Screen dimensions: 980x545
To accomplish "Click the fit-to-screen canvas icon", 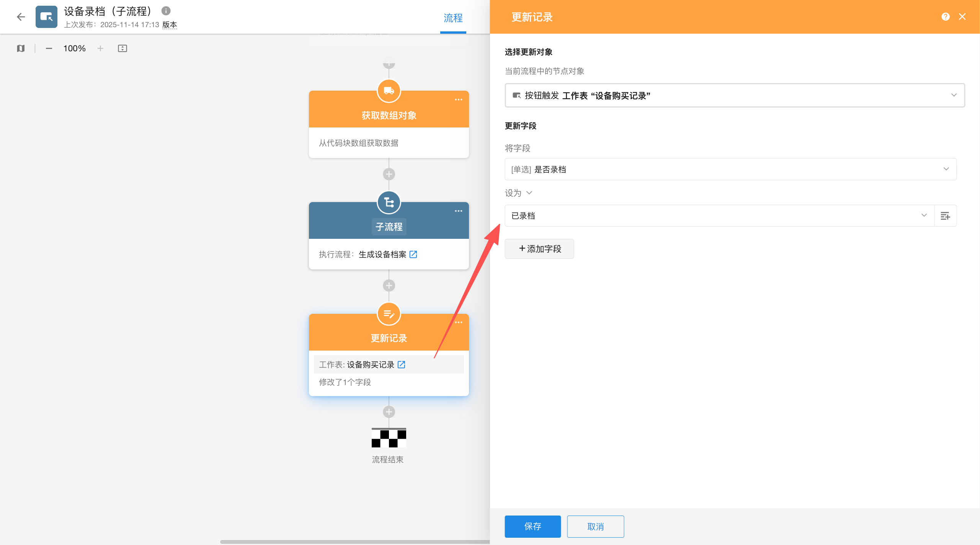I will pyautogui.click(x=122, y=48).
